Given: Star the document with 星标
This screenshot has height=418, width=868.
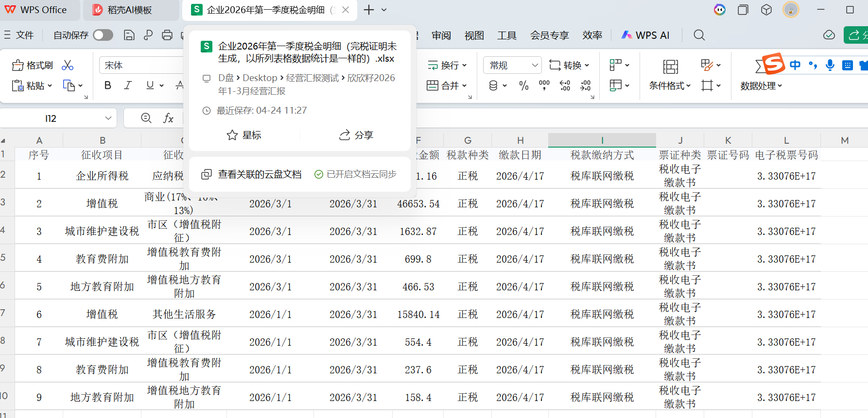Looking at the screenshot, I should click(244, 135).
